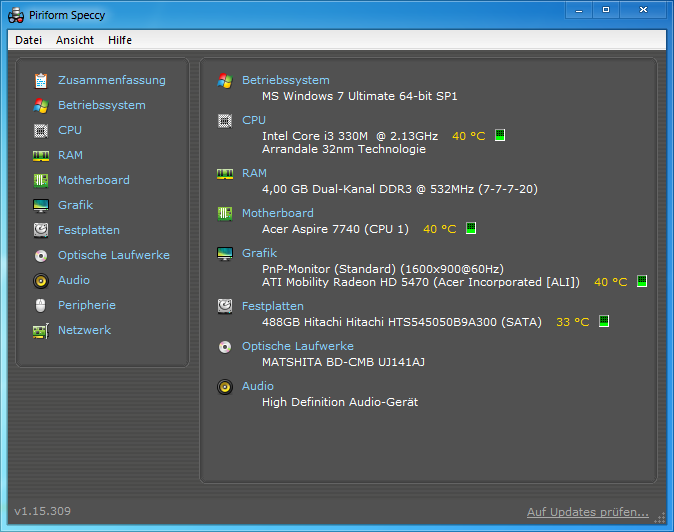Select Festplatten in the sidebar
The image size is (674, 532).
coord(89,230)
